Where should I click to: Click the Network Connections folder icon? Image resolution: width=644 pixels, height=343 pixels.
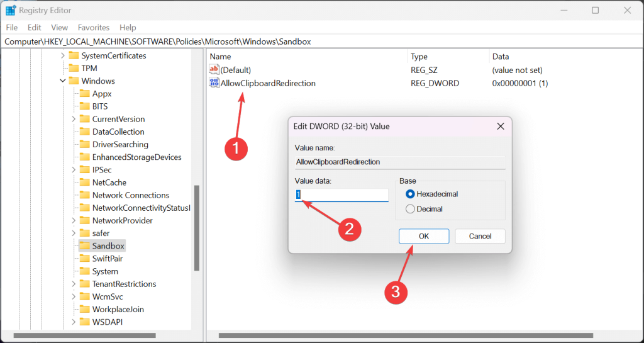[85, 195]
